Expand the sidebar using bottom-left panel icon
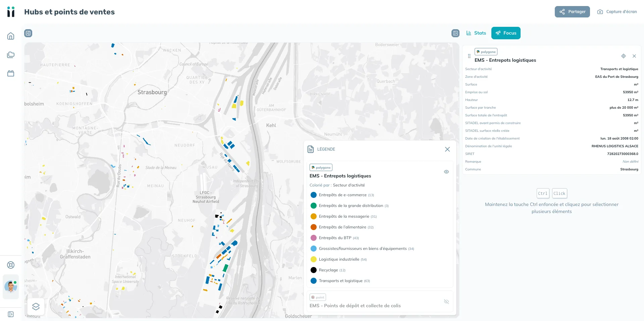The image size is (644, 321). tap(11, 314)
